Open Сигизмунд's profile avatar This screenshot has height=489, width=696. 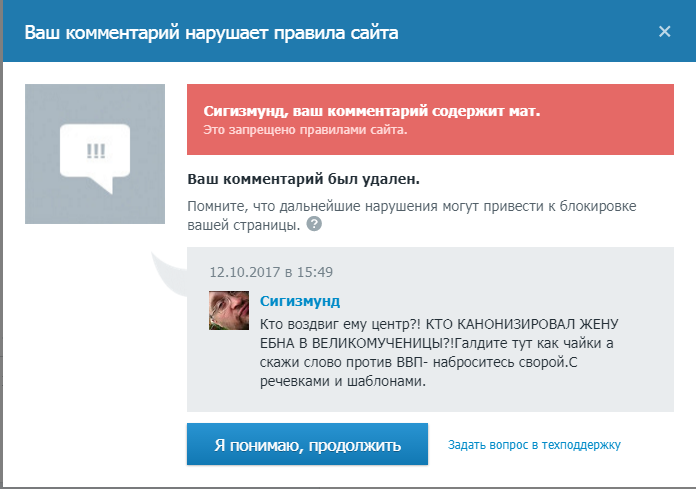pyautogui.click(x=229, y=310)
